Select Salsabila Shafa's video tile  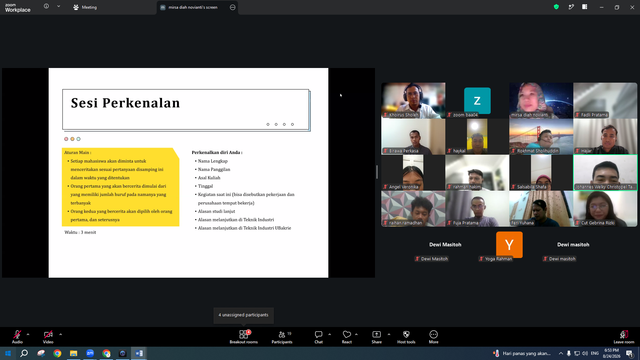pyautogui.click(x=541, y=172)
